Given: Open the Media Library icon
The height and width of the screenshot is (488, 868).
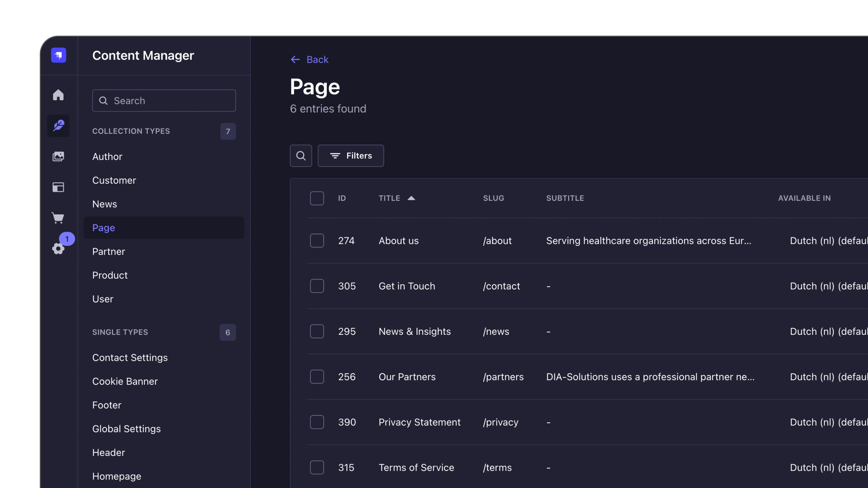Looking at the screenshot, I should pyautogui.click(x=58, y=156).
